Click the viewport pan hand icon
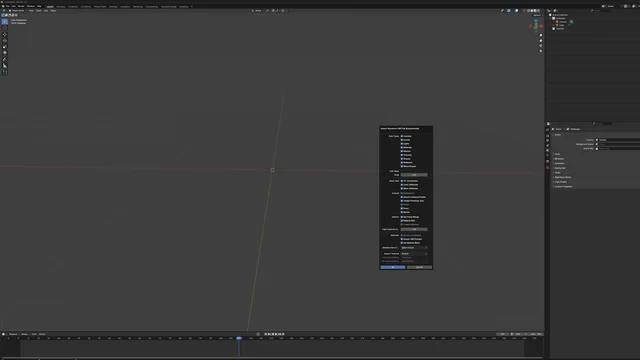This screenshot has width=640, height=360. (541, 40)
